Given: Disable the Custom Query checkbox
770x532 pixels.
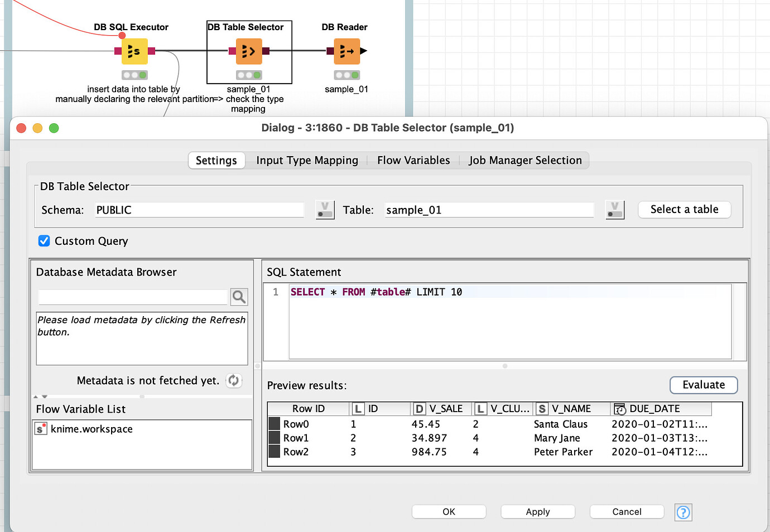Looking at the screenshot, I should click(x=44, y=241).
